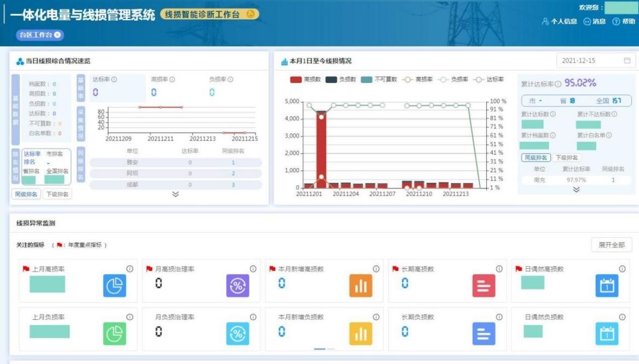Open the orange bar chart icon for 本月新增高损数
The image size is (639, 364).
pos(361,286)
